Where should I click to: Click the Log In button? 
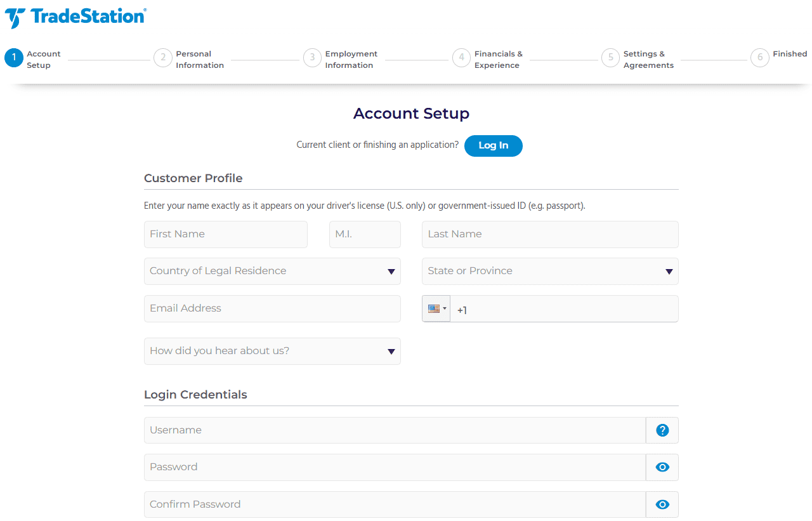click(x=494, y=145)
